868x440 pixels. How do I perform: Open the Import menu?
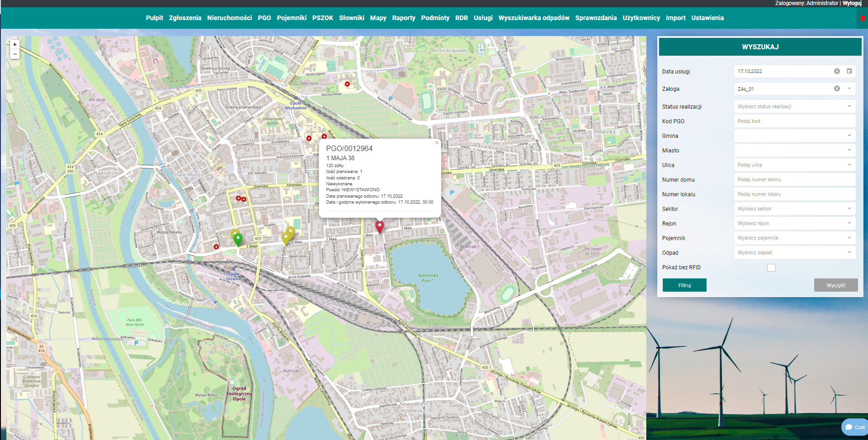[676, 18]
